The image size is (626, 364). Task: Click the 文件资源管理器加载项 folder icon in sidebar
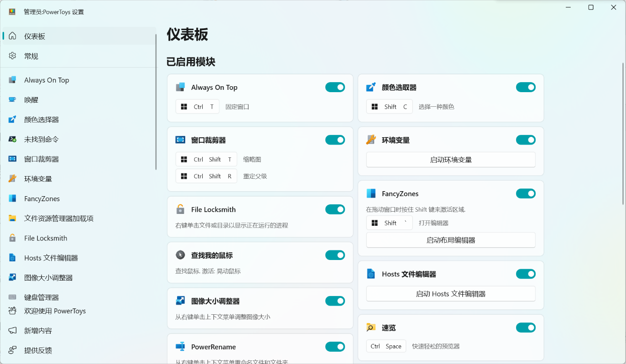point(12,218)
